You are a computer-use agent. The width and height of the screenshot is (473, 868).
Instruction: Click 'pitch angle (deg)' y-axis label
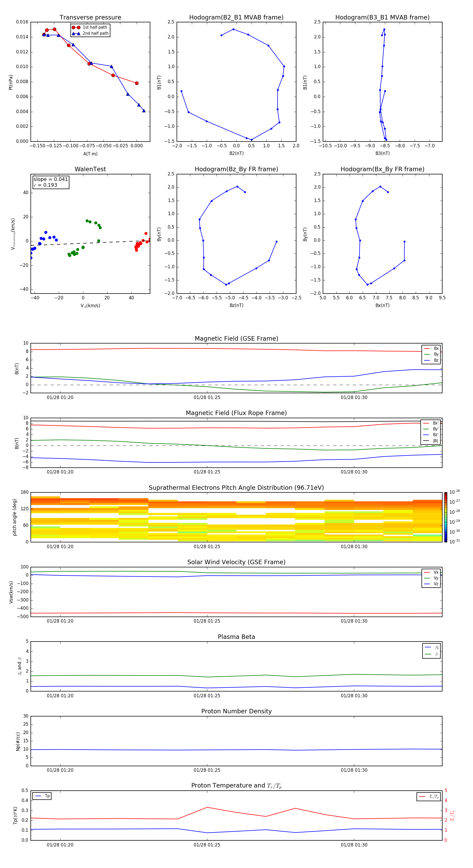tap(14, 517)
